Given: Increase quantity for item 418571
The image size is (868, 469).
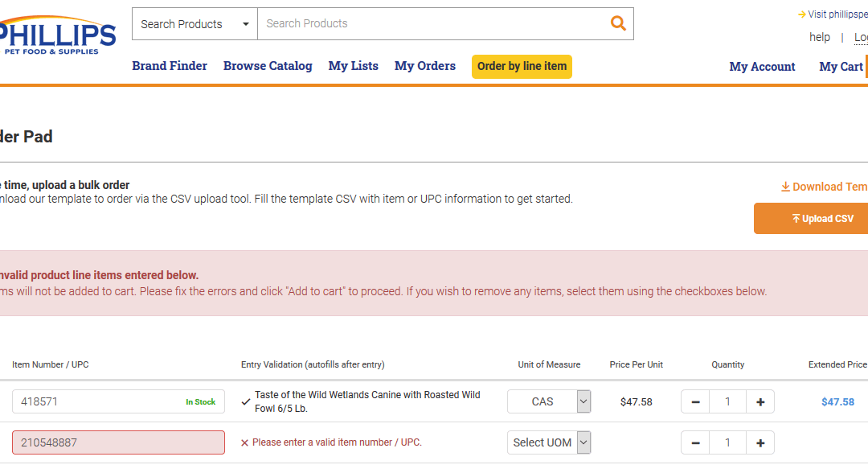Looking at the screenshot, I should tap(760, 401).
